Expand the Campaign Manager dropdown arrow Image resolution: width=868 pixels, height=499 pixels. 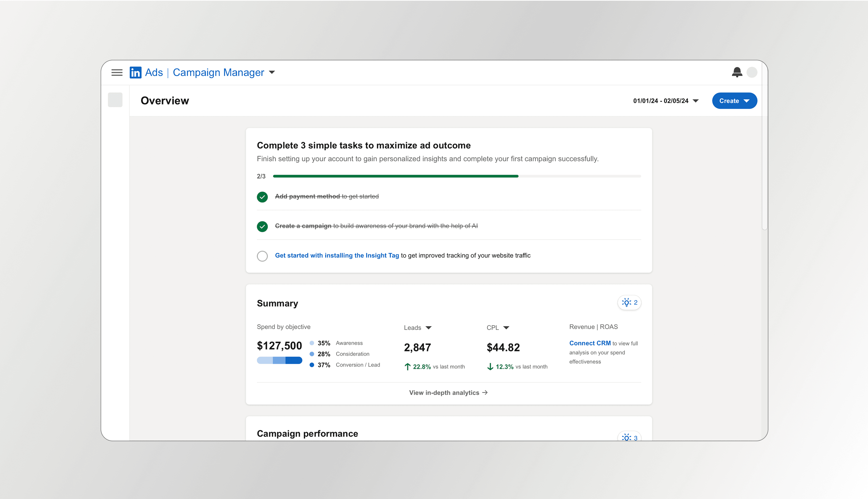click(272, 72)
